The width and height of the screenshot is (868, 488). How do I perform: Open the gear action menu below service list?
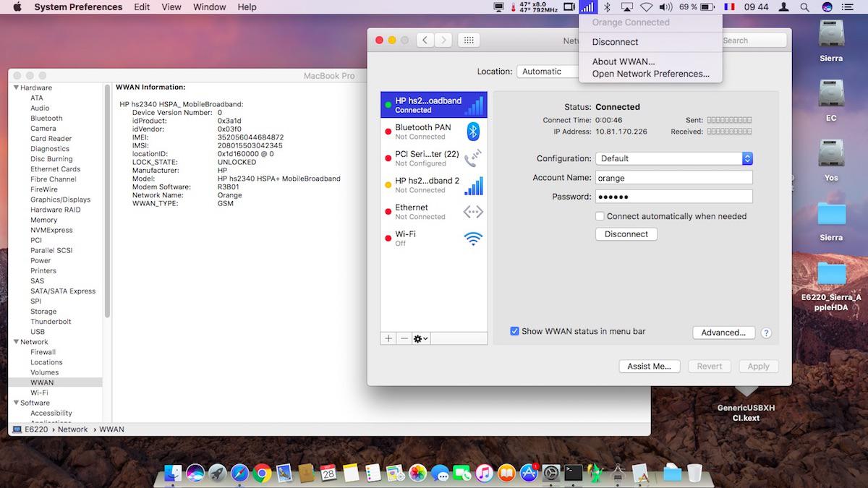click(420, 338)
